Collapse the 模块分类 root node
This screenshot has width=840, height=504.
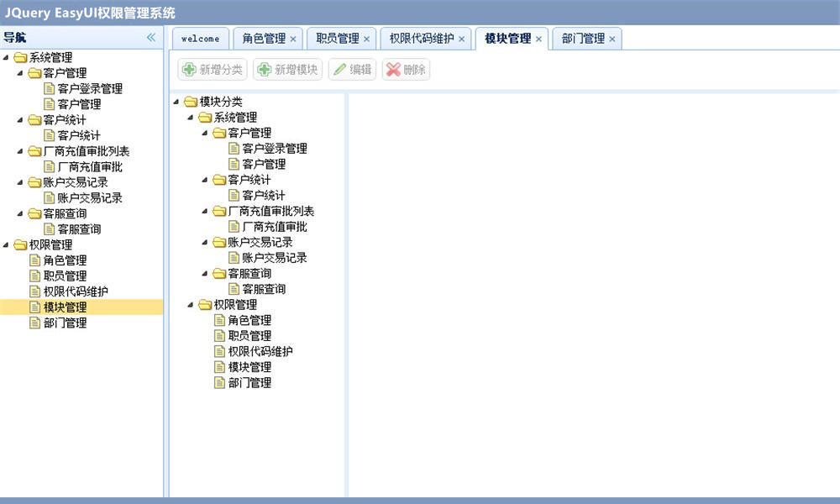[176, 102]
